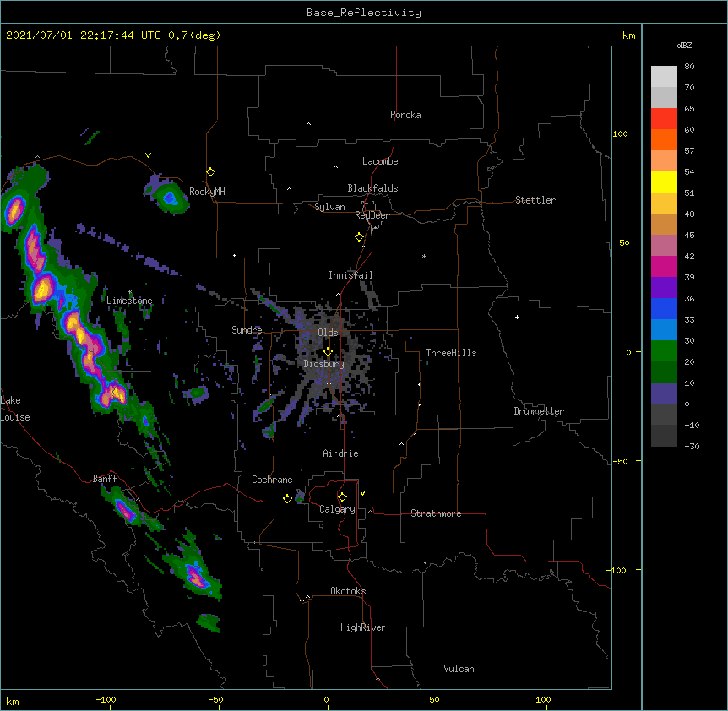Click the yellow diamond marker above the Calgary label
Image resolution: width=728 pixels, height=711 pixels.
click(342, 497)
